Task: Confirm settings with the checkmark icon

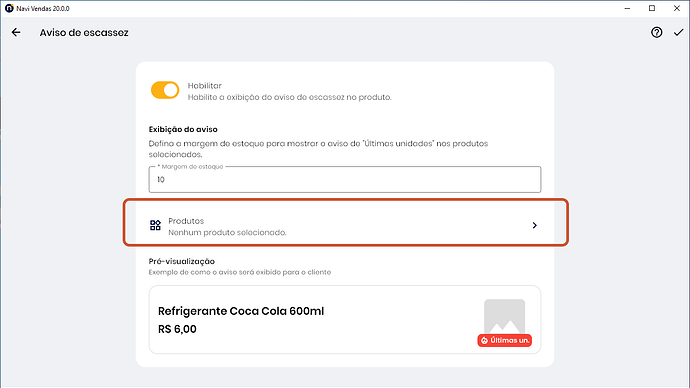Action: coord(679,32)
